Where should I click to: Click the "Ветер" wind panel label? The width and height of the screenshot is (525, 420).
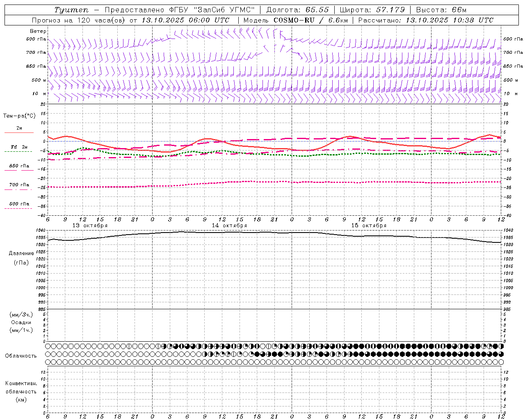pos(38,31)
